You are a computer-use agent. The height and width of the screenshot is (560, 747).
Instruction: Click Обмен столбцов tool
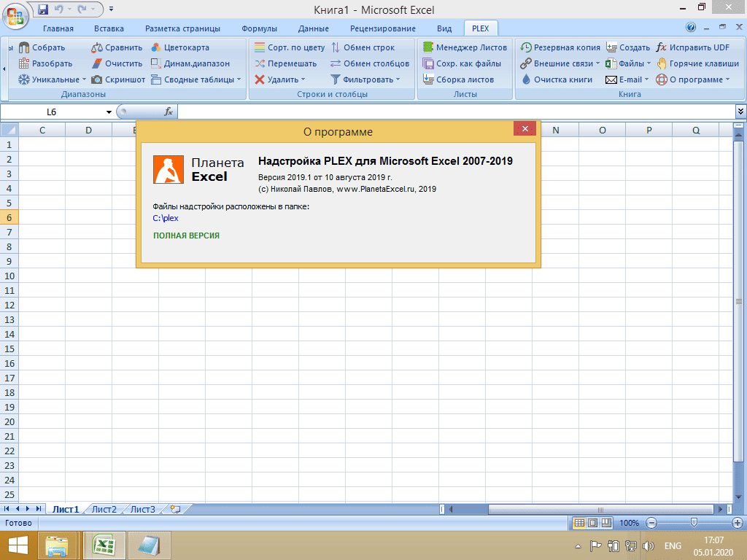pyautogui.click(x=370, y=63)
